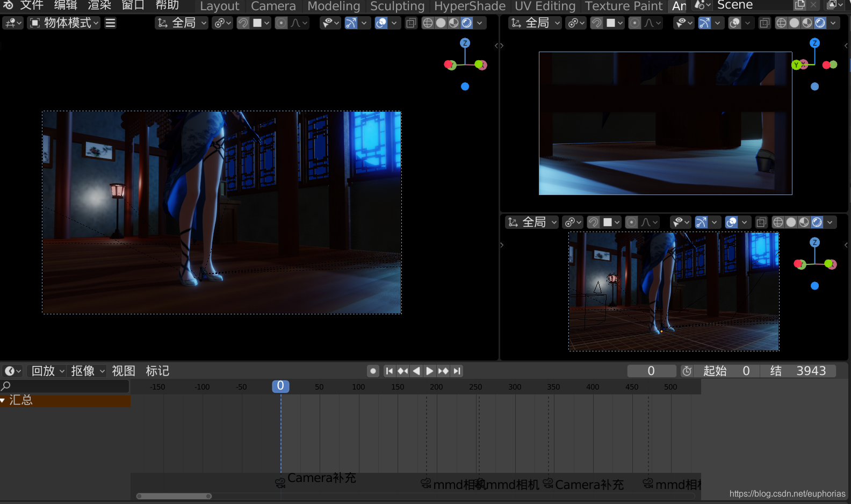Open the 渲染 menu
851x504 pixels.
click(x=99, y=5)
